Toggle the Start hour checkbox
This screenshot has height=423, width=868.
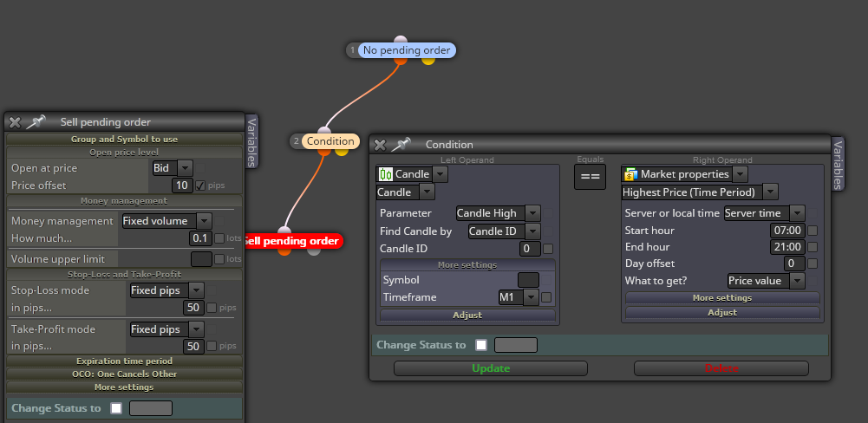[x=813, y=231]
